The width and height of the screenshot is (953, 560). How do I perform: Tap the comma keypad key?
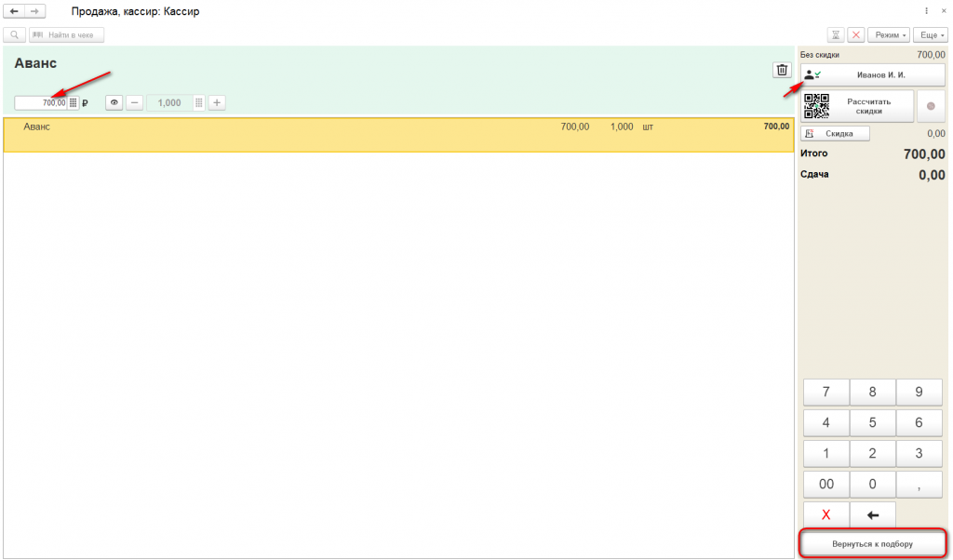(x=919, y=484)
